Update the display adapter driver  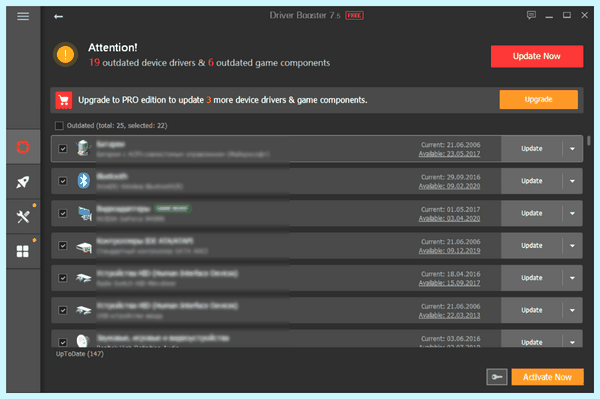pyautogui.click(x=532, y=213)
